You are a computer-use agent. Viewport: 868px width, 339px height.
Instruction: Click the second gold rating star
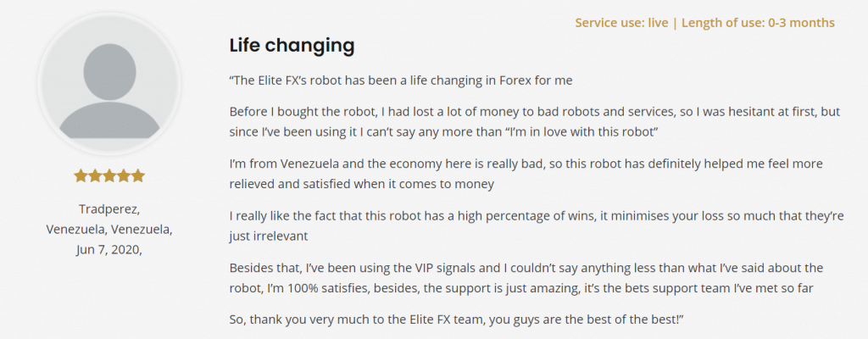95,176
